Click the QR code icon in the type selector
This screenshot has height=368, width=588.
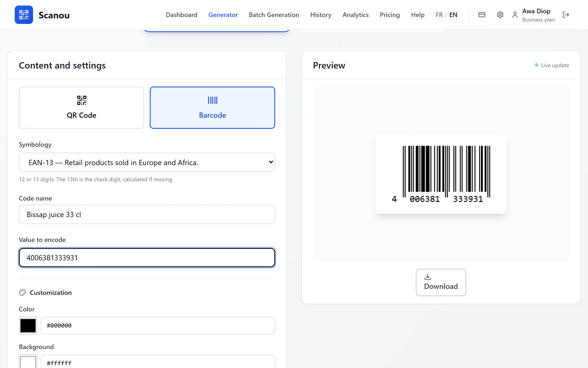82,100
